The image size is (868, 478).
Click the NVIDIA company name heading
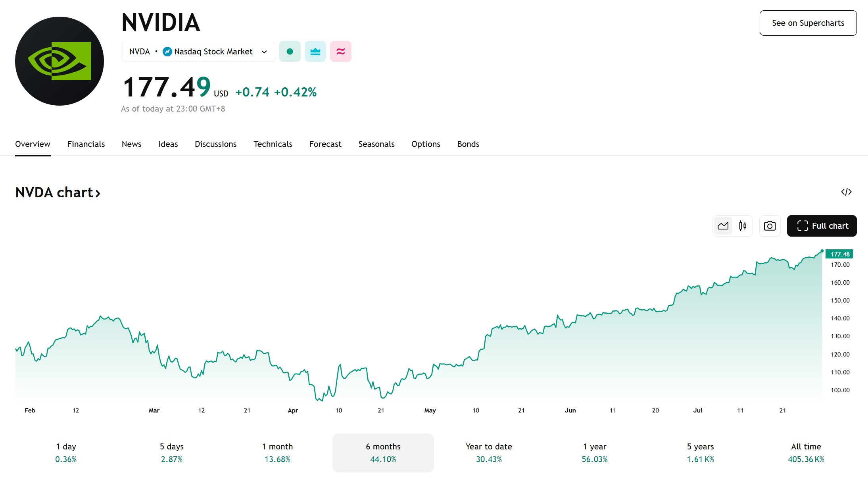(x=161, y=22)
